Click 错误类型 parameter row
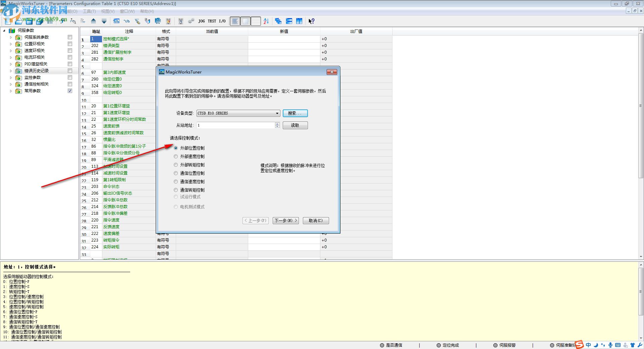 click(x=236, y=46)
